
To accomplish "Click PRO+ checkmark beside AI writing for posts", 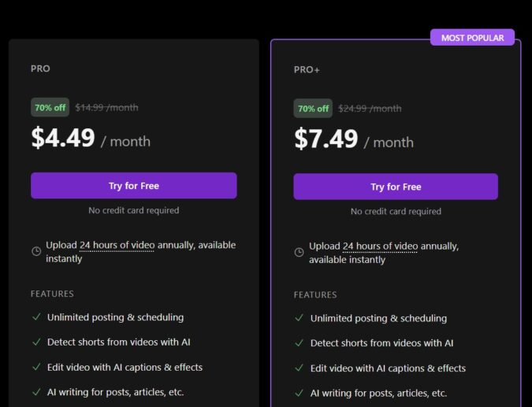I will tap(299, 393).
